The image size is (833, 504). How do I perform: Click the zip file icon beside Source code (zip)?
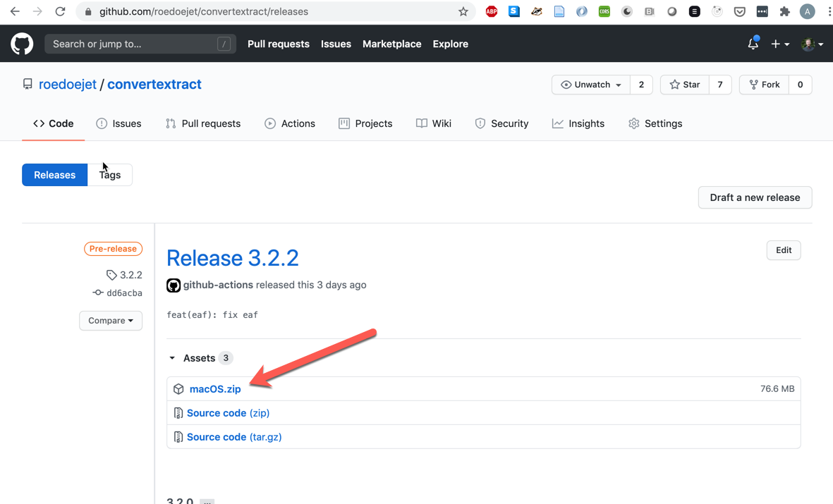[178, 412]
